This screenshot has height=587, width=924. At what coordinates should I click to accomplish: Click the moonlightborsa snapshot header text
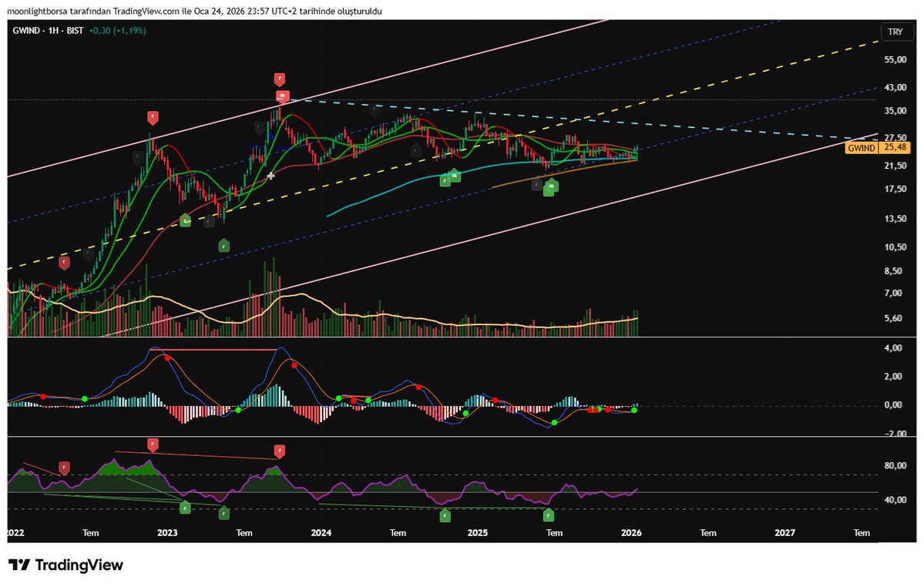click(194, 11)
